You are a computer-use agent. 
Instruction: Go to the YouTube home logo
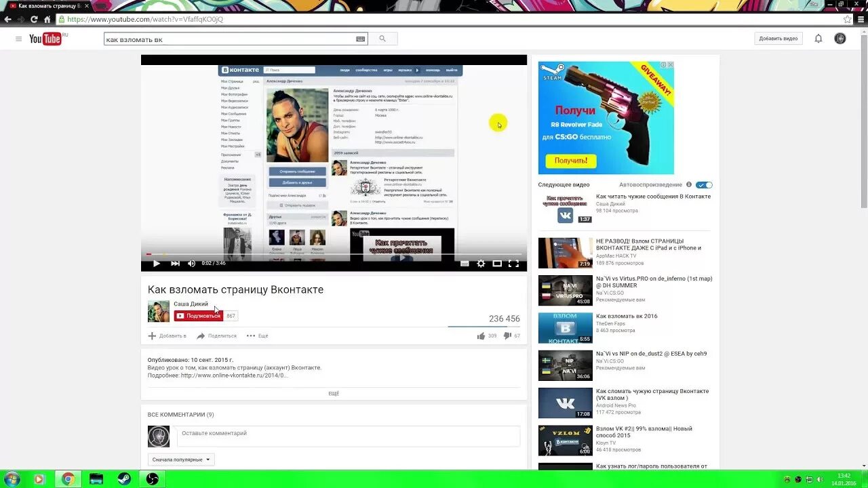(x=46, y=39)
